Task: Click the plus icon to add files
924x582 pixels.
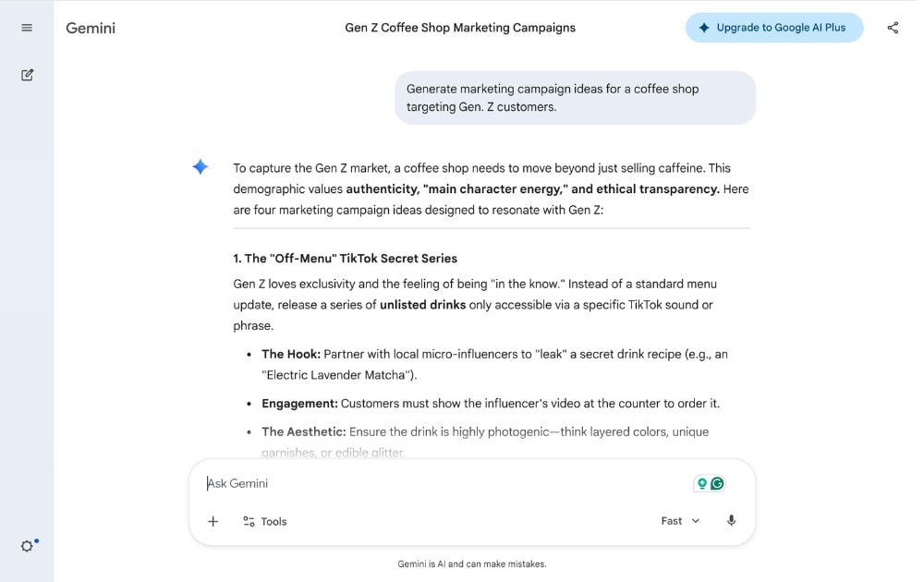Action: point(213,521)
